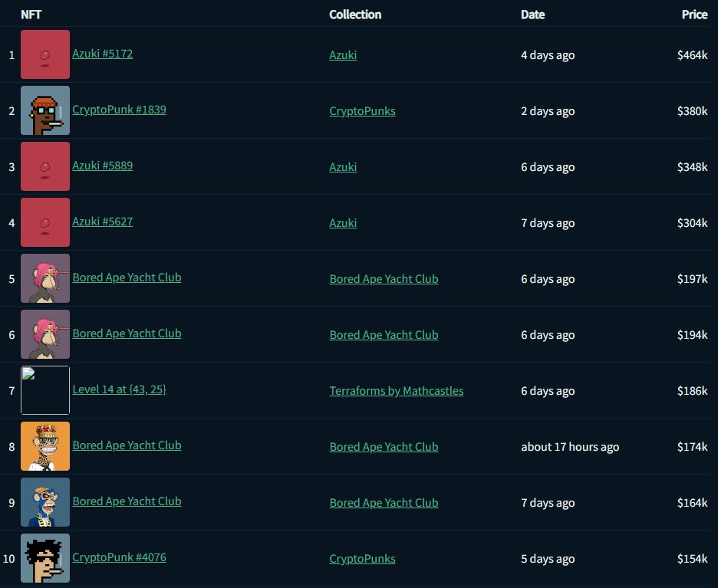This screenshot has width=718, height=588.
Task: Open the pink-haired ape thumbnail in row 5
Action: 45,278
